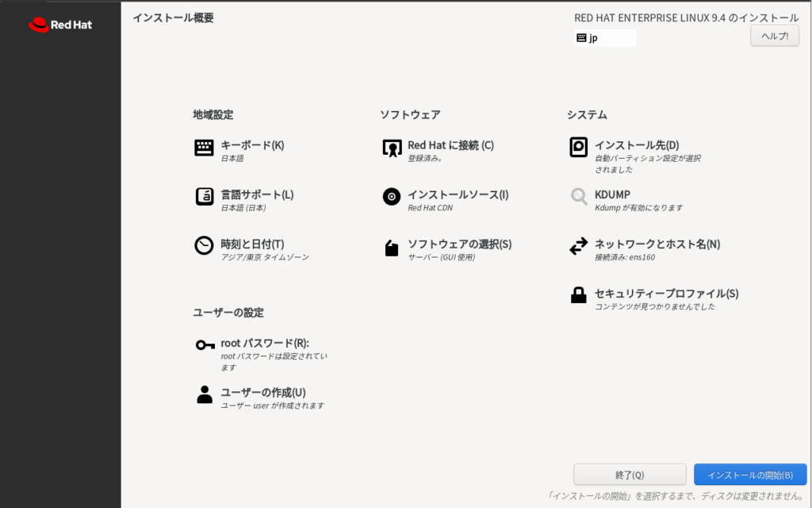
Task: Click the arrows icon for ネットワークとホスト名
Action: click(579, 247)
